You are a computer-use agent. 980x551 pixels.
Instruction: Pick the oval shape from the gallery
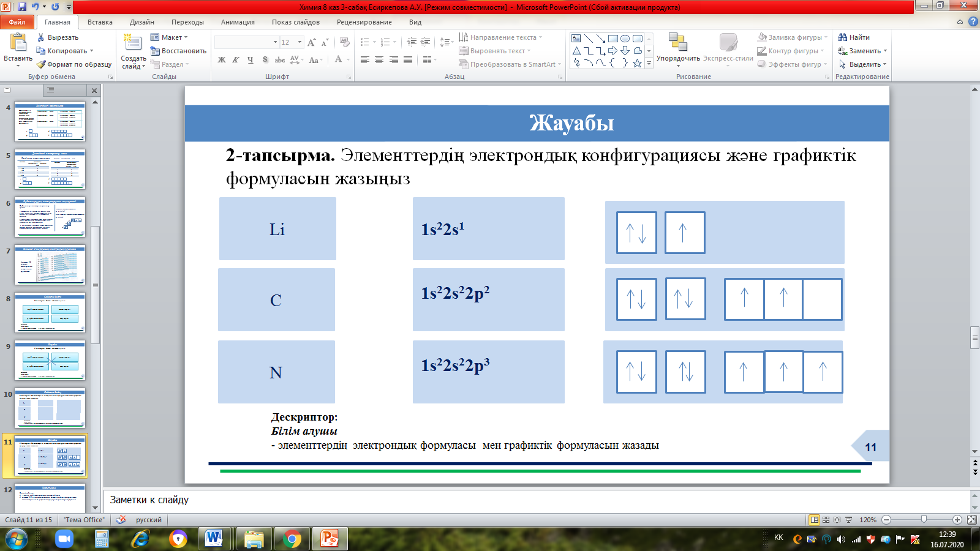[x=625, y=38]
